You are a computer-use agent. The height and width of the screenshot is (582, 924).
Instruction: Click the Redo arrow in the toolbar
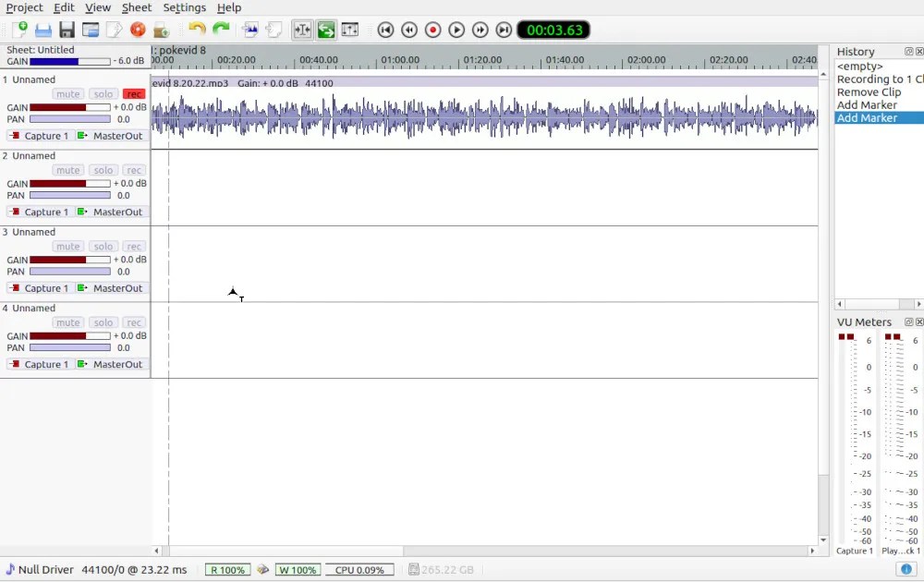(x=220, y=29)
